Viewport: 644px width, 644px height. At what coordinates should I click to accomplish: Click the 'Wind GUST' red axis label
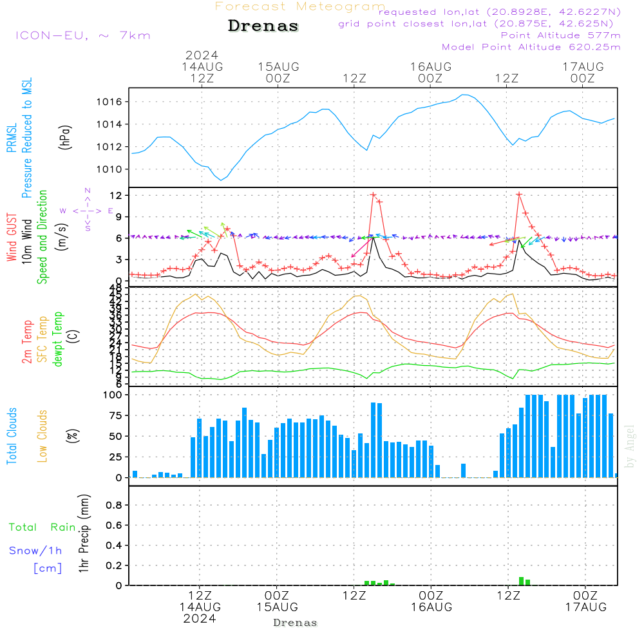[12, 237]
